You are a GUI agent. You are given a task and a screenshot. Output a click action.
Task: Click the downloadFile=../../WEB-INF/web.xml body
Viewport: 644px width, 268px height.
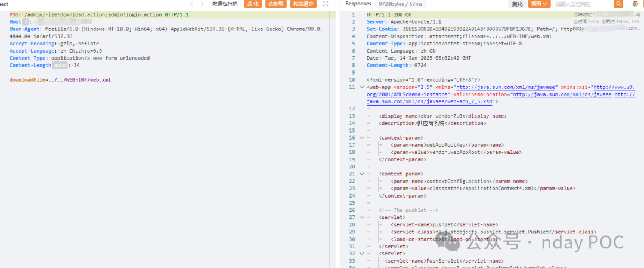tap(60, 80)
